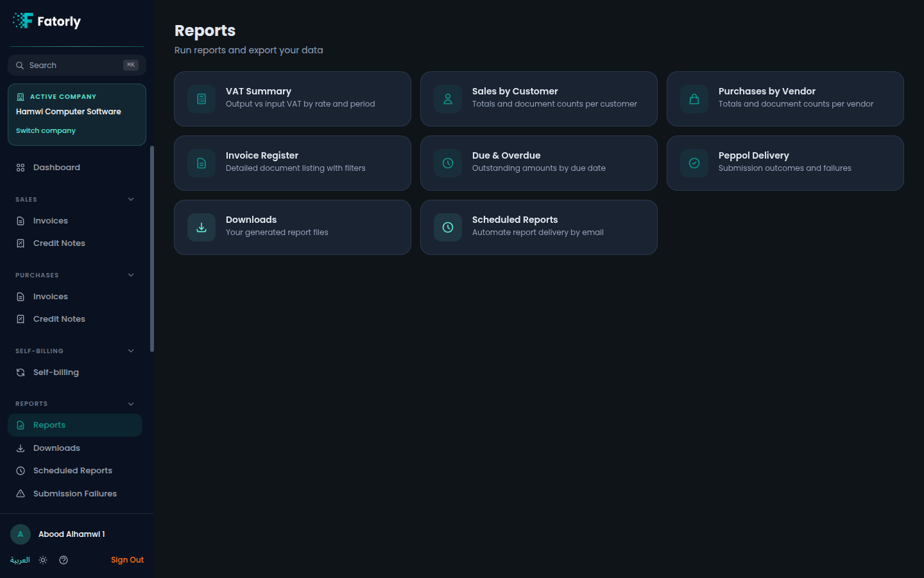Open Submission Failures in sidebar
924x578 pixels.
pyautogui.click(x=75, y=494)
